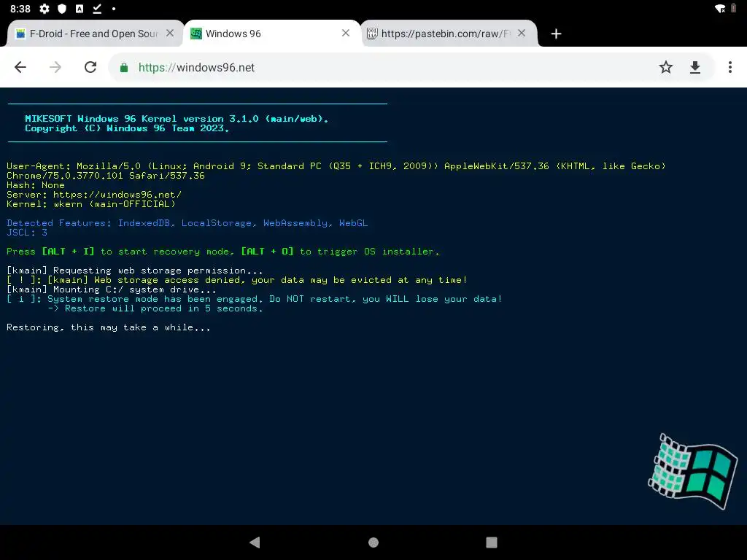Tap the battery icon in status bar
This screenshot has height=560, width=747.
pyautogui.click(x=734, y=9)
